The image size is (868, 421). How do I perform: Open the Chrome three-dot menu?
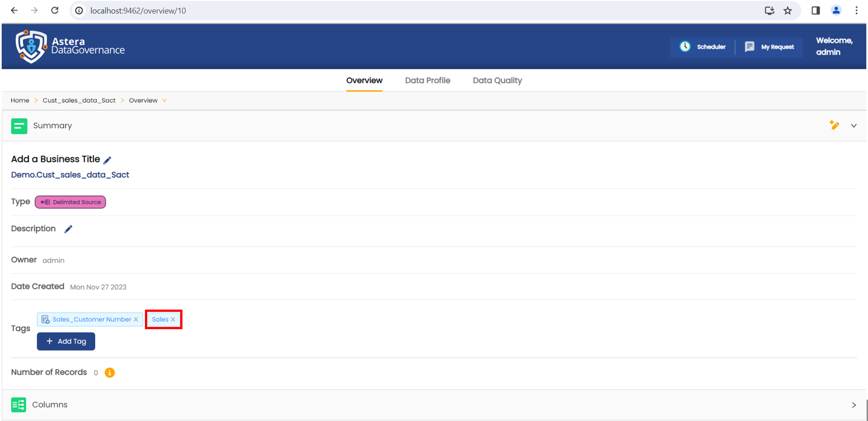point(856,11)
